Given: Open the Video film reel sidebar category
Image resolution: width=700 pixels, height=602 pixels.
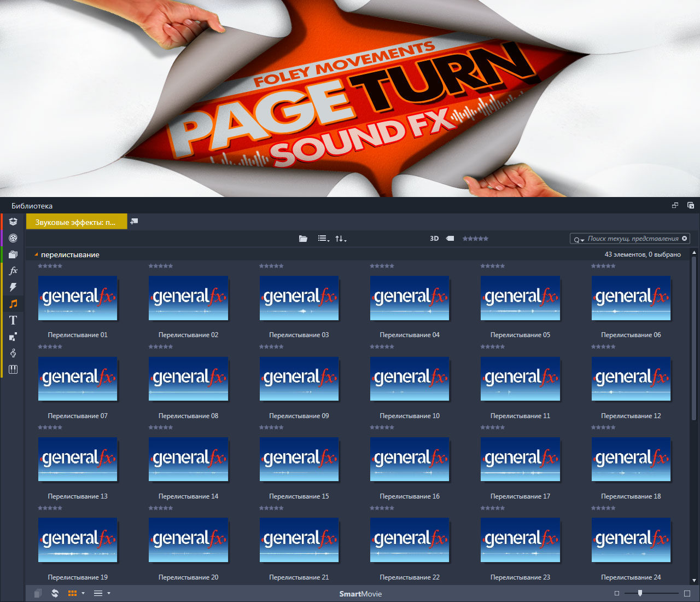Looking at the screenshot, I should point(13,238).
